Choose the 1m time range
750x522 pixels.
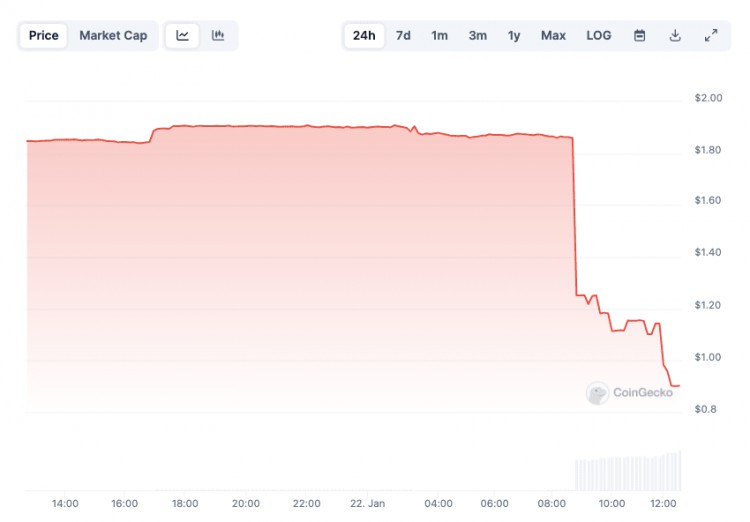(x=440, y=35)
